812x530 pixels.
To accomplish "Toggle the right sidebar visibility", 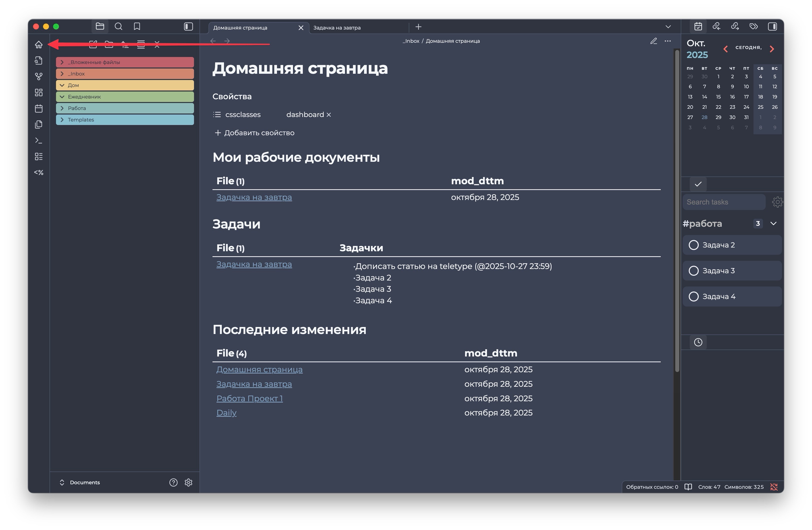I will click(772, 26).
